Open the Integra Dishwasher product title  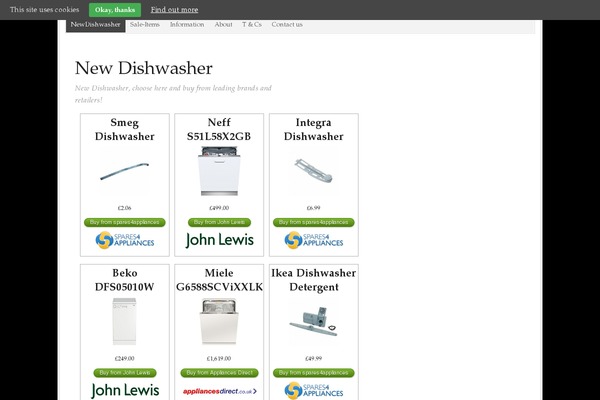313,129
